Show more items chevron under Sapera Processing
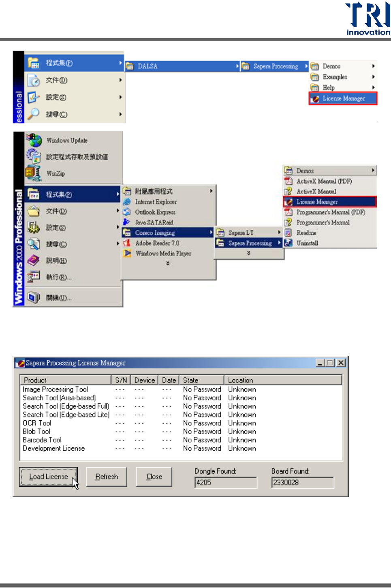This screenshot has width=391, height=588. (249, 253)
